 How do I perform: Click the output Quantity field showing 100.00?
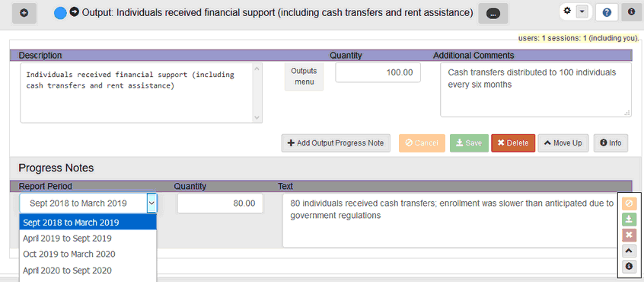378,72
